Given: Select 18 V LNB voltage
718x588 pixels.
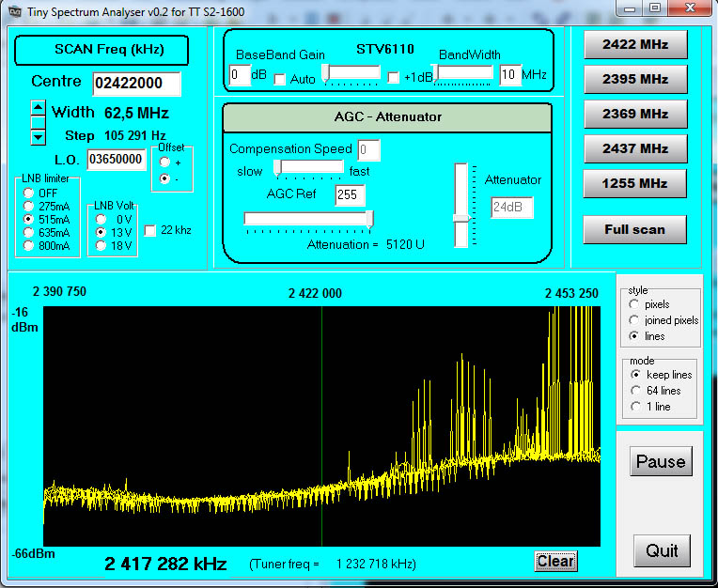Looking at the screenshot, I should 101,246.
